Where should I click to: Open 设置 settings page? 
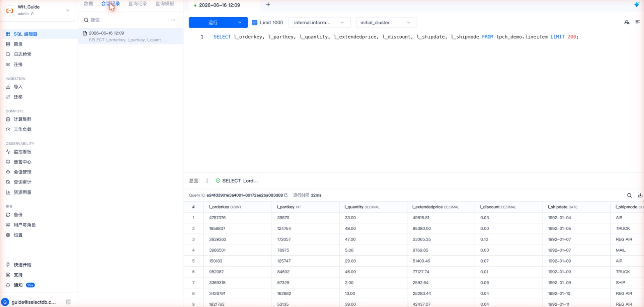tap(39, 235)
